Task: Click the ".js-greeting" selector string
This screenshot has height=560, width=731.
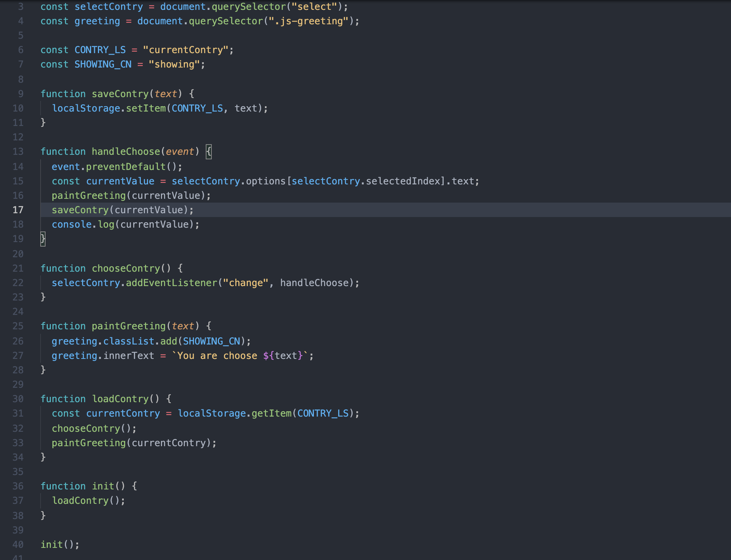Action: click(308, 21)
